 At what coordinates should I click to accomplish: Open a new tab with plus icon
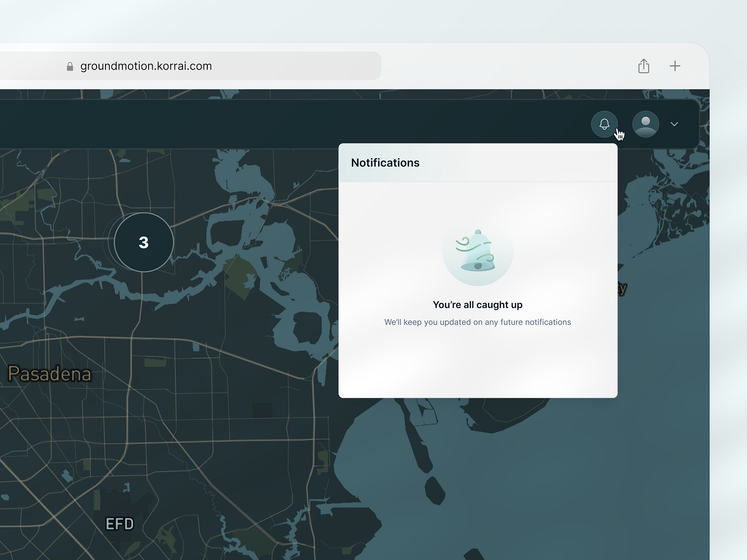pos(675,66)
